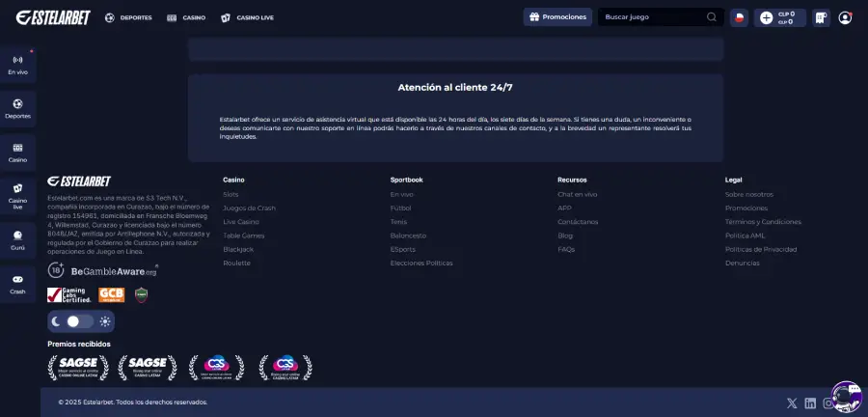Select Casino live in the sidebar
Image resolution: width=868 pixels, height=417 pixels.
(17, 197)
